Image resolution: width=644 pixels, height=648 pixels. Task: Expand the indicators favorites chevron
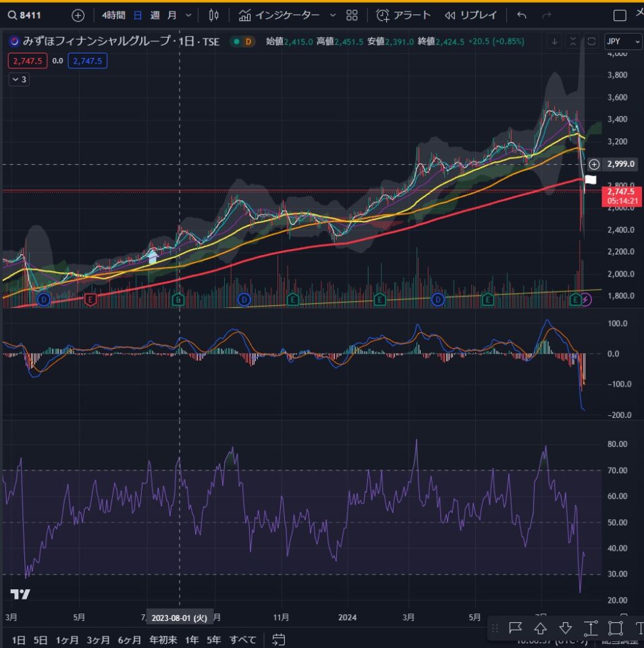[x=332, y=16]
